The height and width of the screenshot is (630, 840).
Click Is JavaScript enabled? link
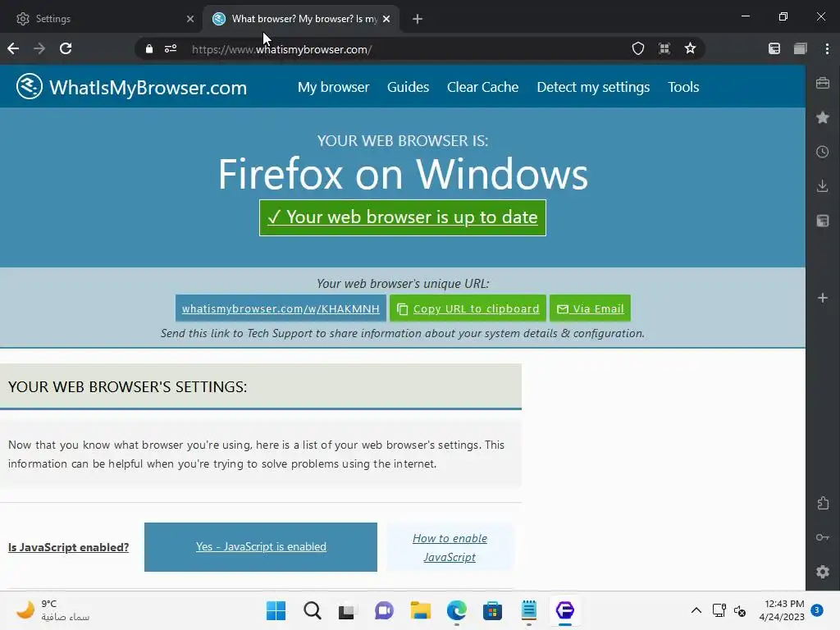pyautogui.click(x=69, y=547)
